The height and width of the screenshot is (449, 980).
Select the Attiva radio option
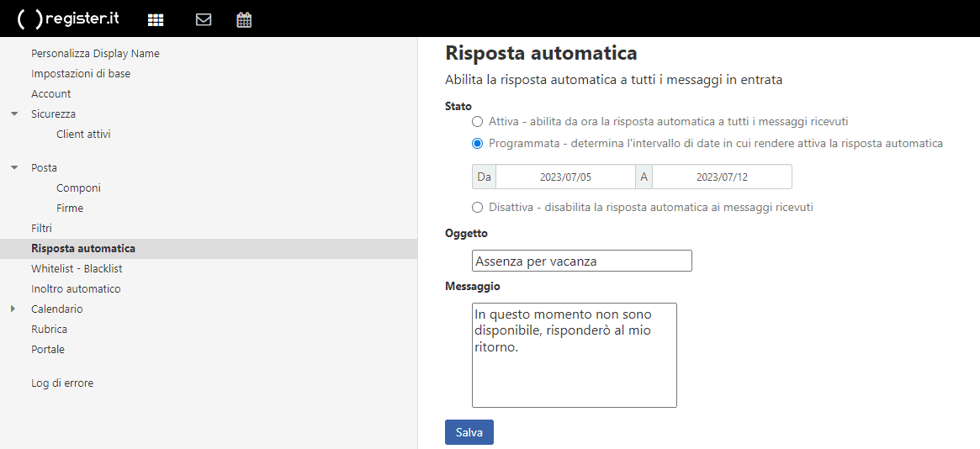click(x=478, y=121)
